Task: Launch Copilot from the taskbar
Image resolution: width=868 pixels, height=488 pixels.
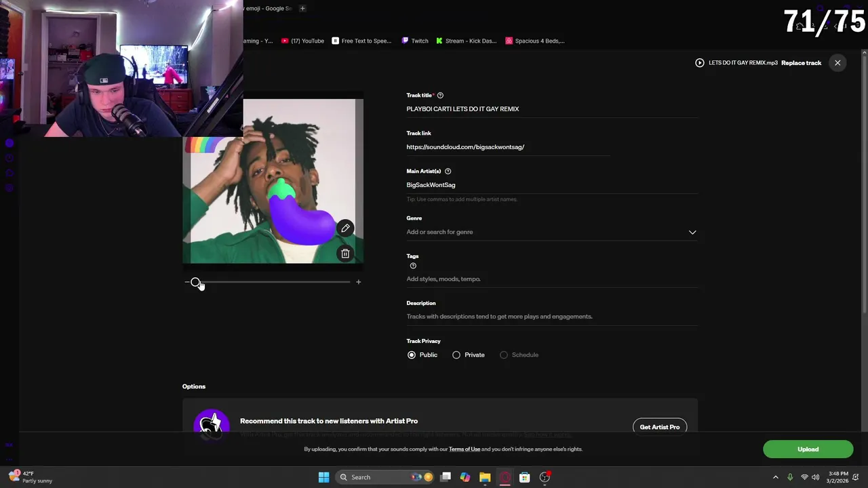Action: pos(465,477)
